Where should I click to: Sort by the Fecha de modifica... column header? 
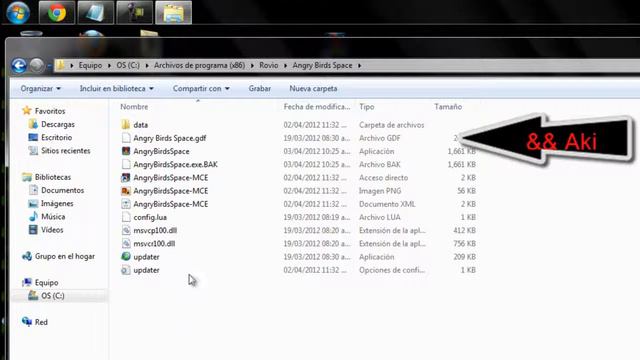pyautogui.click(x=317, y=107)
